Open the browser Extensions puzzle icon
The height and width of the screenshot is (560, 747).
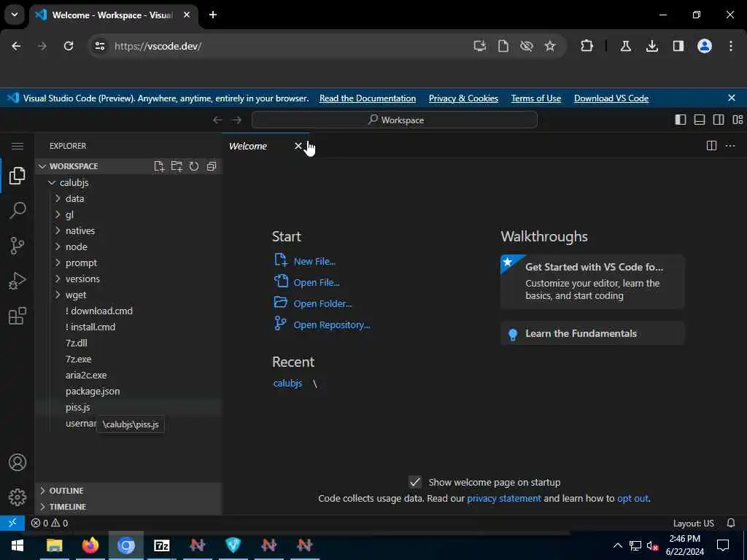tap(587, 46)
